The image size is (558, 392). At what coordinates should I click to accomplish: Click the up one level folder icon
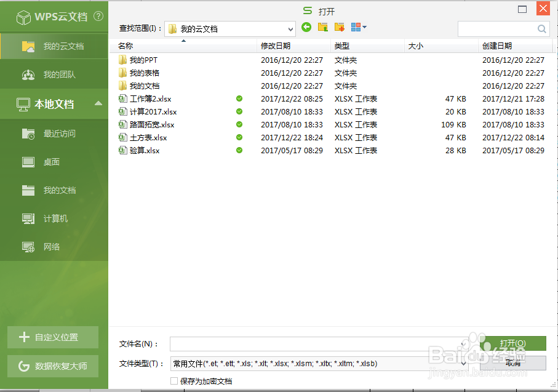[322, 28]
